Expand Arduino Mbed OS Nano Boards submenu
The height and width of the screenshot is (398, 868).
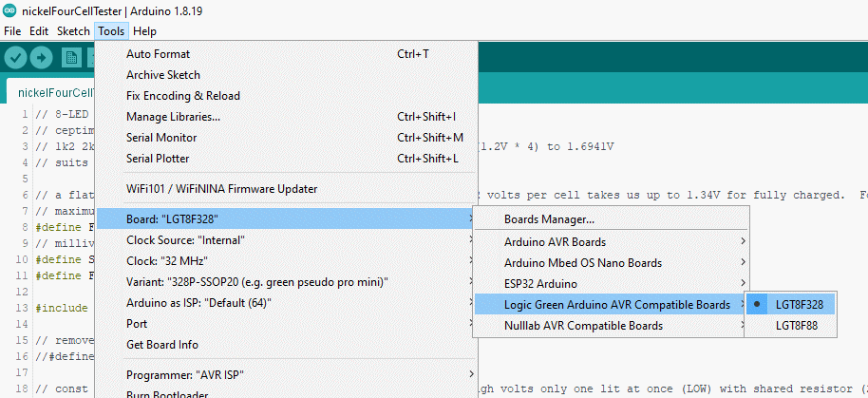coord(611,263)
